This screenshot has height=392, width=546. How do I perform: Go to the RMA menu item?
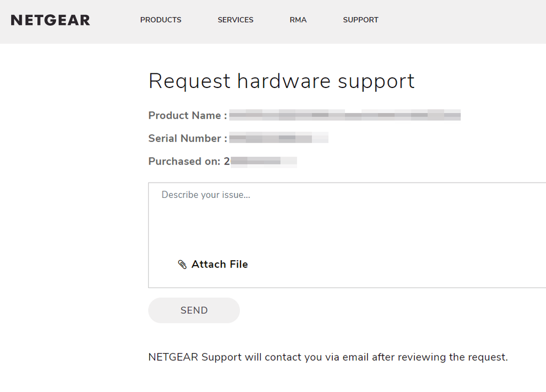point(298,20)
